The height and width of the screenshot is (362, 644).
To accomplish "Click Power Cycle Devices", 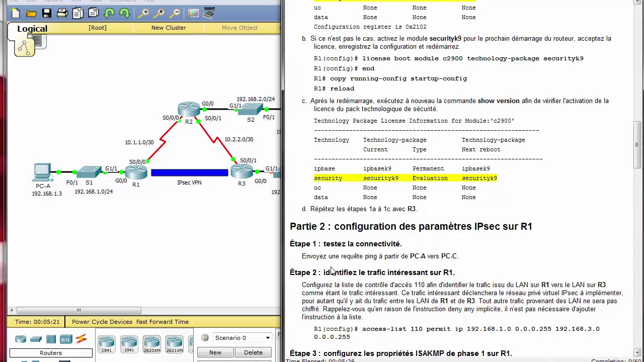I will pyautogui.click(x=102, y=322).
